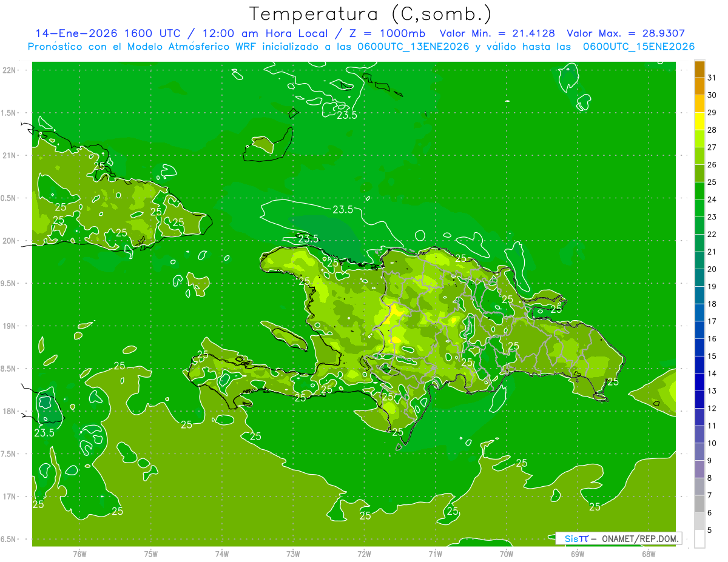Click the 'ONAMET/REP.DOM.' credit label
This screenshot has width=728, height=562.
[640, 538]
